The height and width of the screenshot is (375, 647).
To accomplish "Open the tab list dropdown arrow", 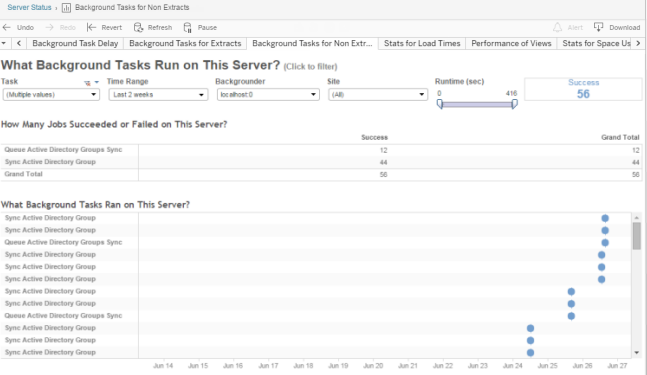I will 4,43.
